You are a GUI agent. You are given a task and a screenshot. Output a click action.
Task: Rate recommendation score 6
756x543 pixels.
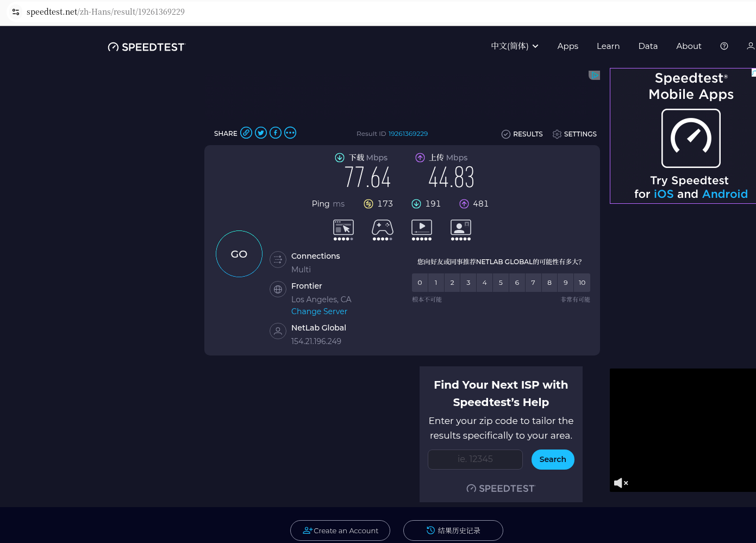(x=517, y=283)
